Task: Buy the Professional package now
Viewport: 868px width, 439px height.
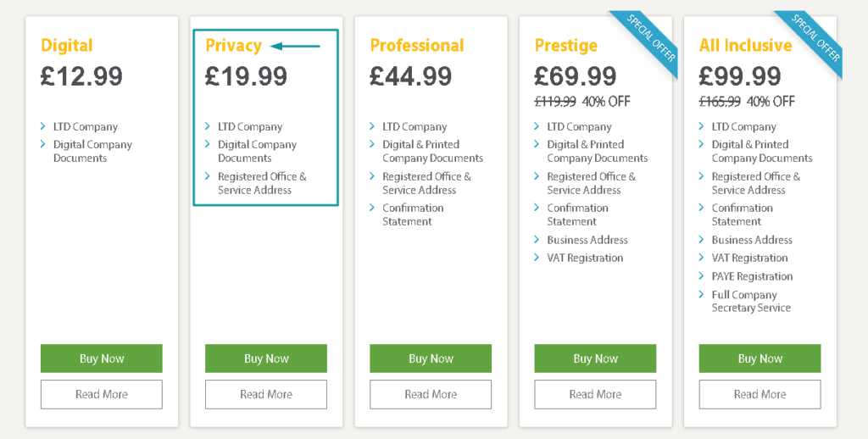Action: (x=431, y=358)
